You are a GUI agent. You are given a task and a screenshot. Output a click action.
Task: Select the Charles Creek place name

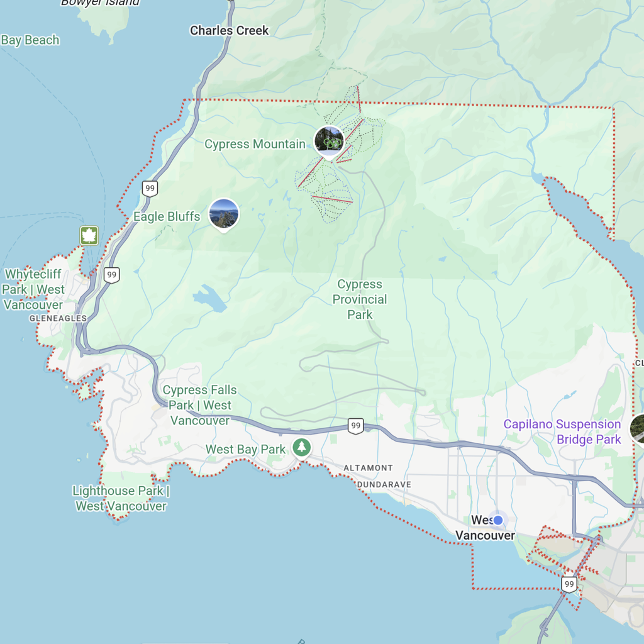[x=229, y=30]
